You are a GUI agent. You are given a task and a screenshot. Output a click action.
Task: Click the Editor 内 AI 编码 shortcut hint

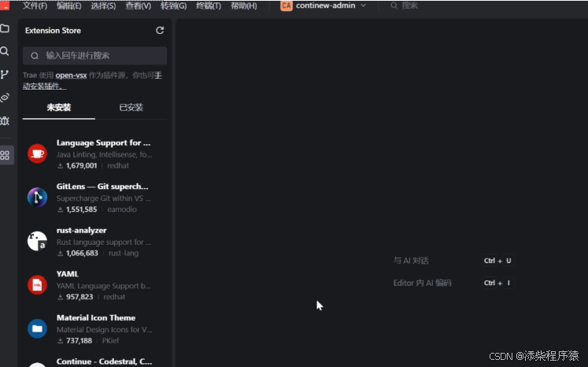point(422,283)
